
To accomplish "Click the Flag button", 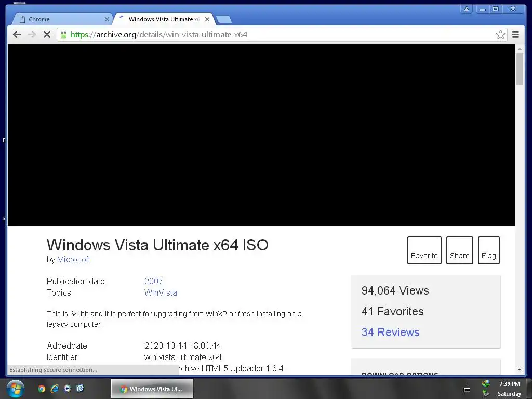I will (488, 250).
